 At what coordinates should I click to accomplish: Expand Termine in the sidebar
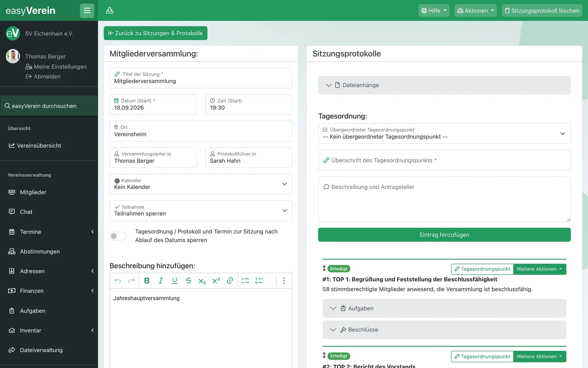click(x=49, y=232)
